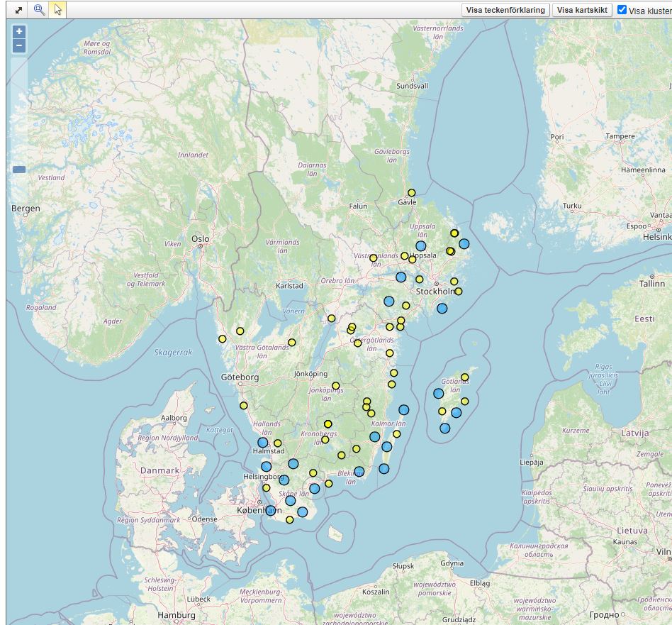
Task: Select the blue cluster above Uppsala label
Action: 421,245
